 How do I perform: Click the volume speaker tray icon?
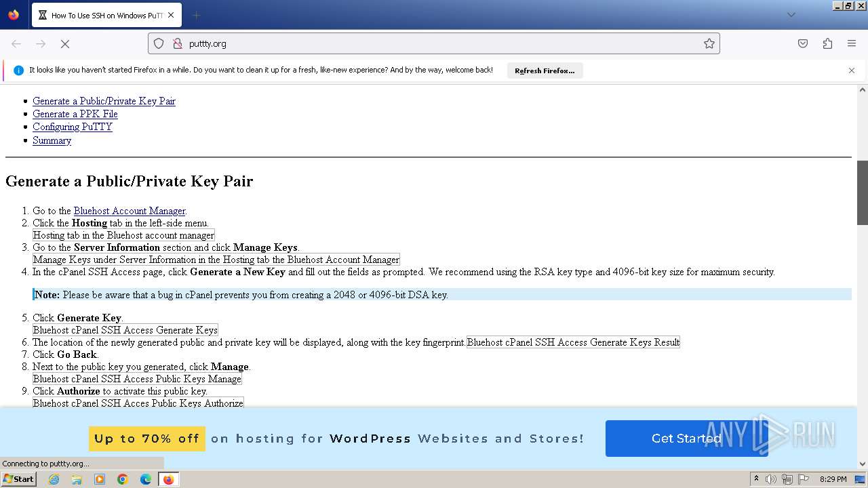(x=771, y=479)
